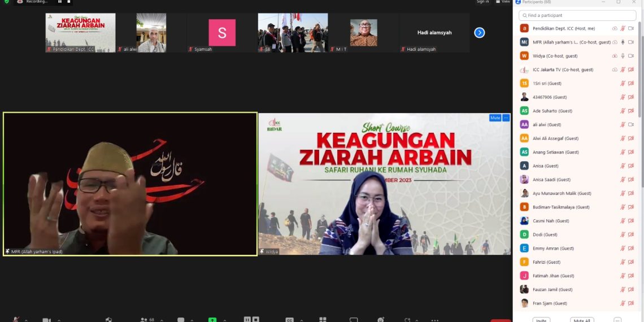
Task: Click avatar of Casmi Nah
Action: coord(524,221)
